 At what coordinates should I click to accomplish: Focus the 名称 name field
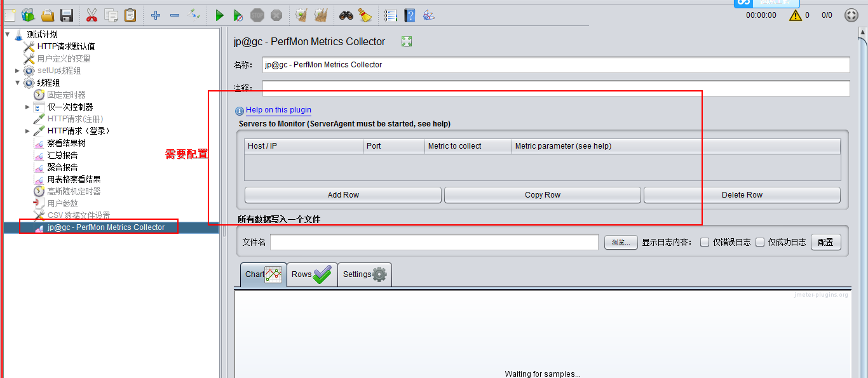coord(556,65)
